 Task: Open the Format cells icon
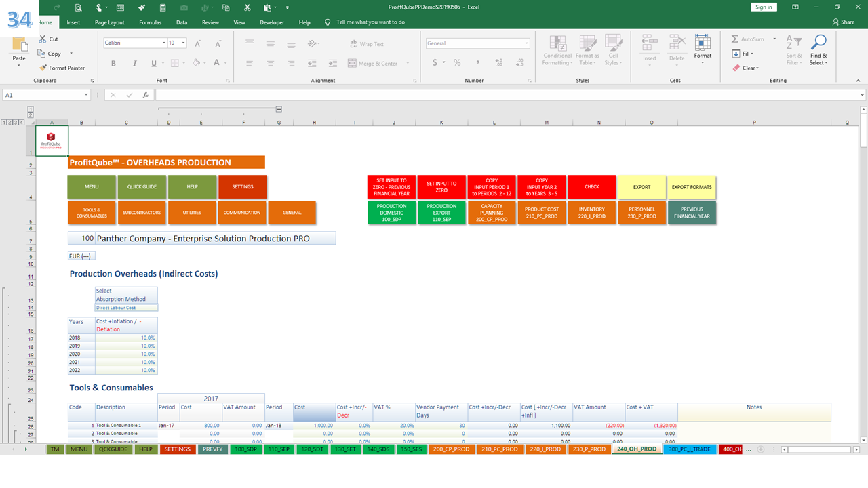(x=703, y=43)
